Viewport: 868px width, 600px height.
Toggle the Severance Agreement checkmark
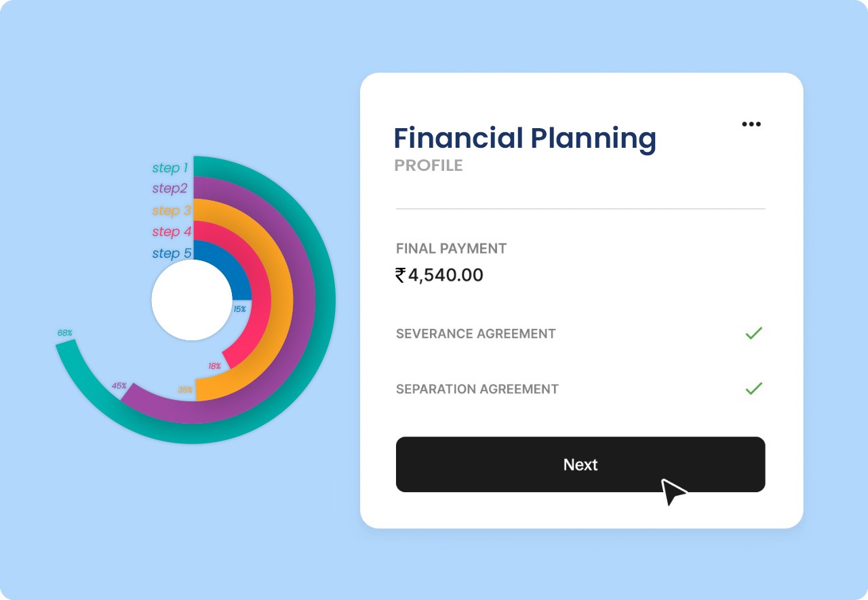(754, 333)
